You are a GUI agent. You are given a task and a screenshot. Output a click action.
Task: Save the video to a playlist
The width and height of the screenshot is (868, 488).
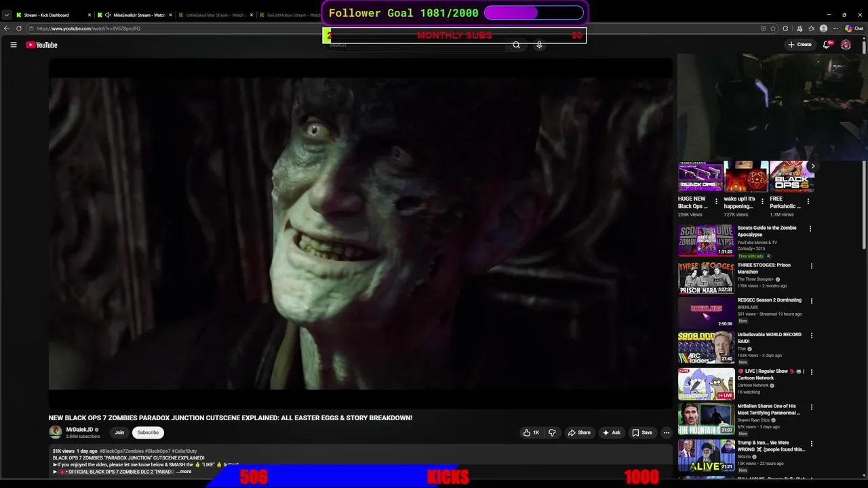click(642, 432)
